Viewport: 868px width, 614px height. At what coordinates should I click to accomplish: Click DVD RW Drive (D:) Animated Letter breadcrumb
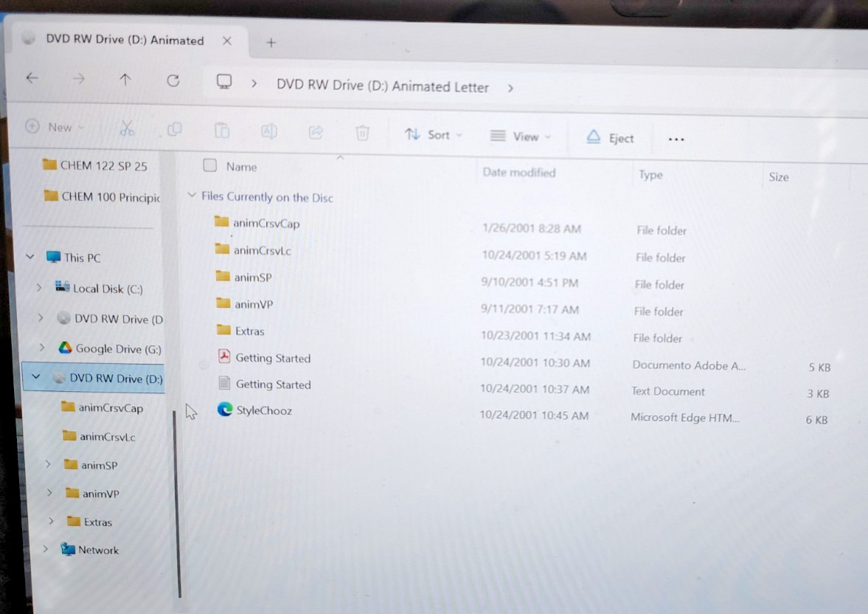click(383, 86)
